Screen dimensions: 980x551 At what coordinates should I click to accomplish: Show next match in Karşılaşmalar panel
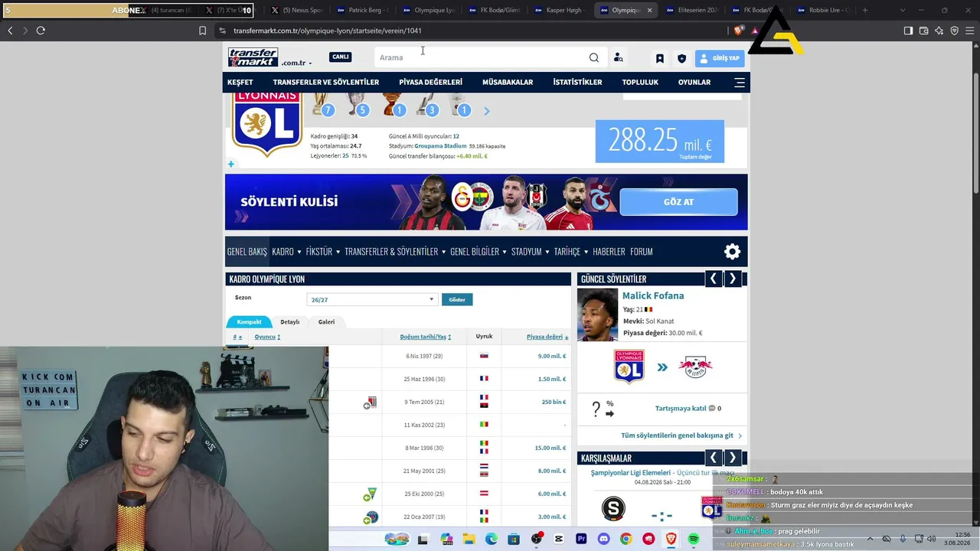(x=733, y=458)
